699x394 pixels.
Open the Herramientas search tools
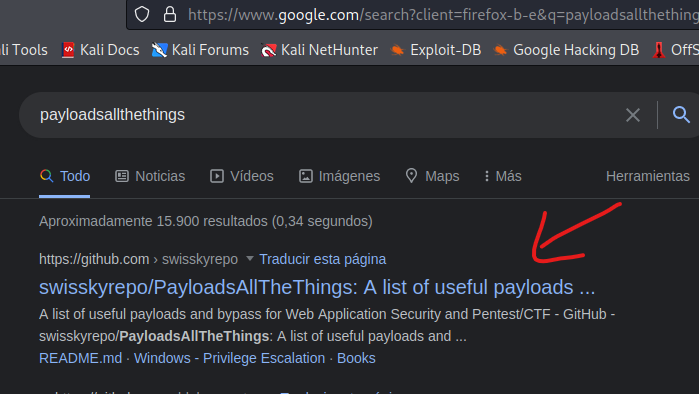coord(648,176)
